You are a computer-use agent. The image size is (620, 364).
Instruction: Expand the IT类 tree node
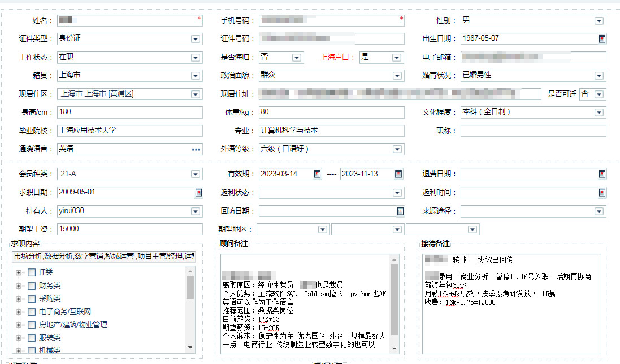pyautogui.click(x=18, y=272)
